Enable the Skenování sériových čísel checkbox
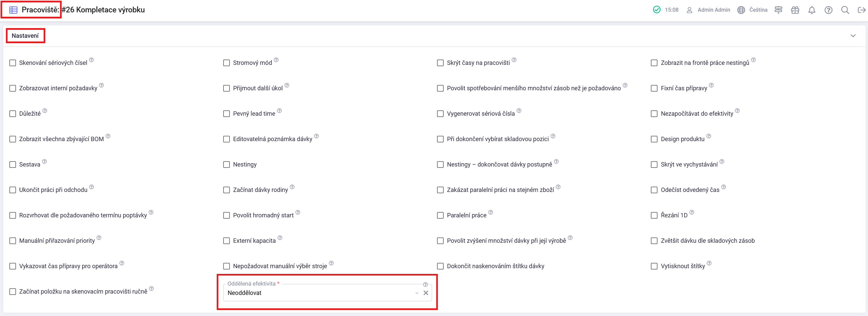The height and width of the screenshot is (316, 868). 13,63
